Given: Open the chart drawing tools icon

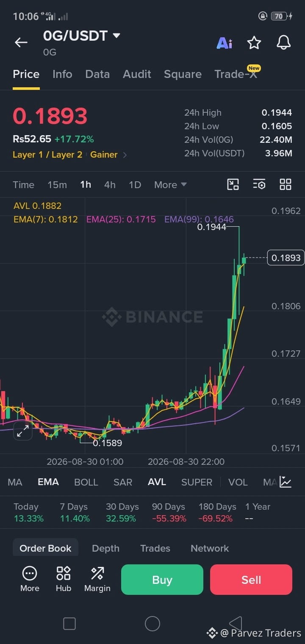Looking at the screenshot, I should coord(233,184).
